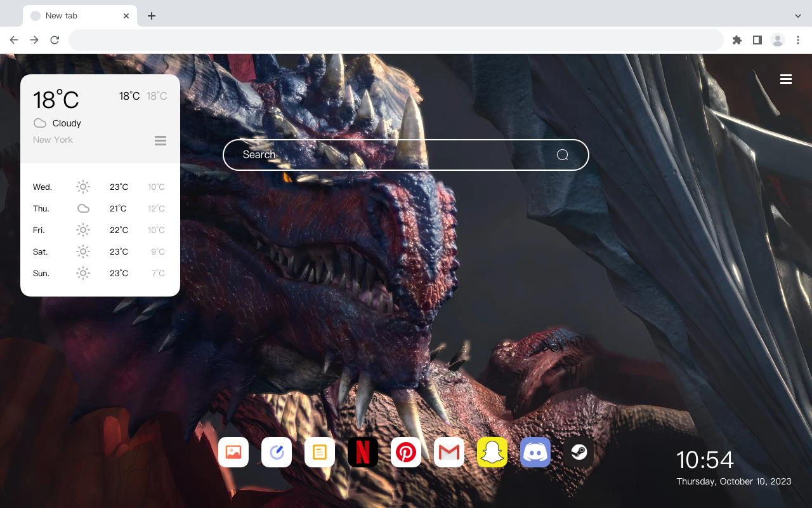Open the Chrome three-dot menu
This screenshot has width=812, height=508.
(798, 40)
